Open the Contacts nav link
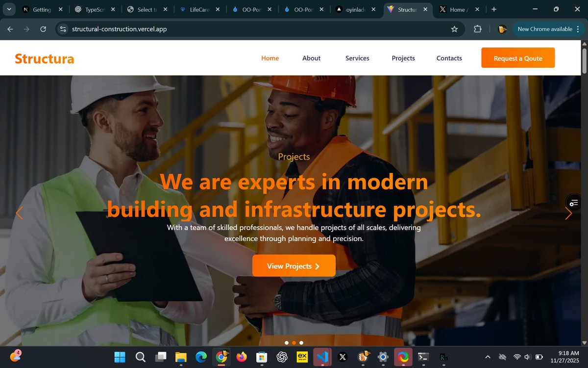The height and width of the screenshot is (368, 588). (449, 58)
